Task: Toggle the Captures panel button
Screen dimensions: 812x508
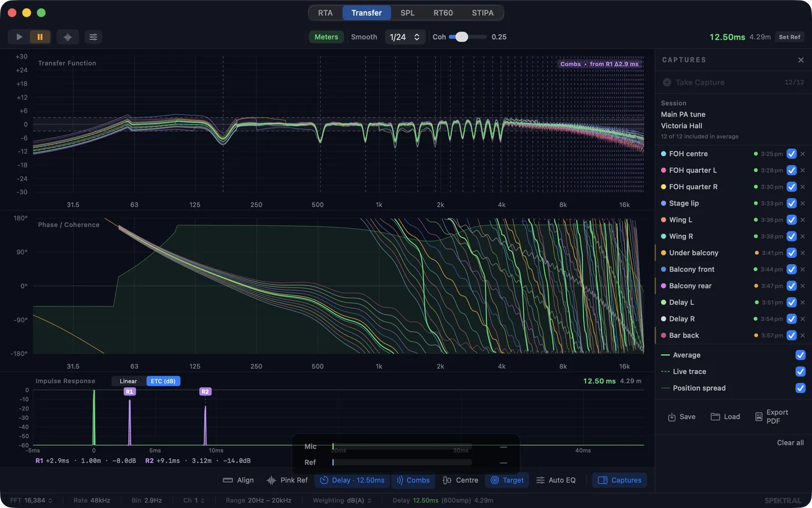Action: click(x=619, y=480)
